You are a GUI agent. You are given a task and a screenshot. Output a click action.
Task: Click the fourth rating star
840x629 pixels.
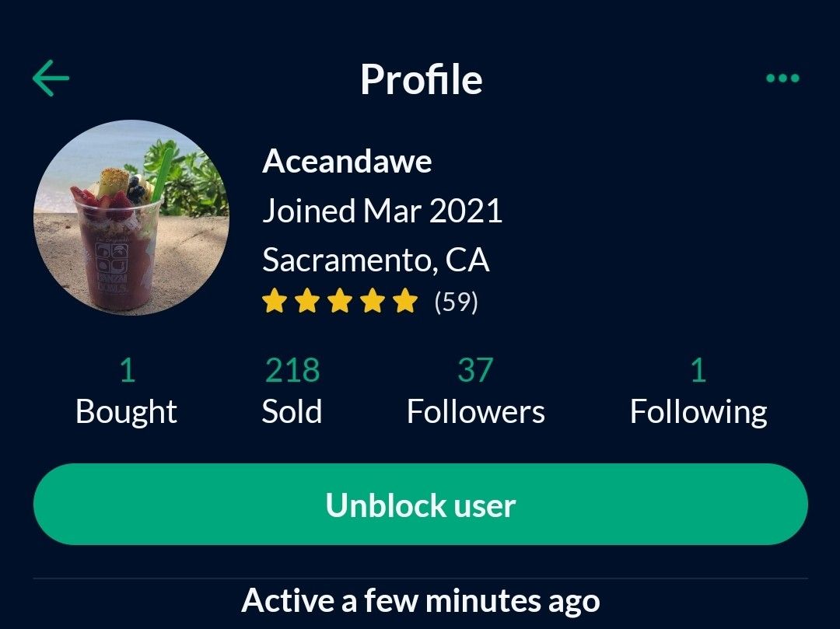373,300
